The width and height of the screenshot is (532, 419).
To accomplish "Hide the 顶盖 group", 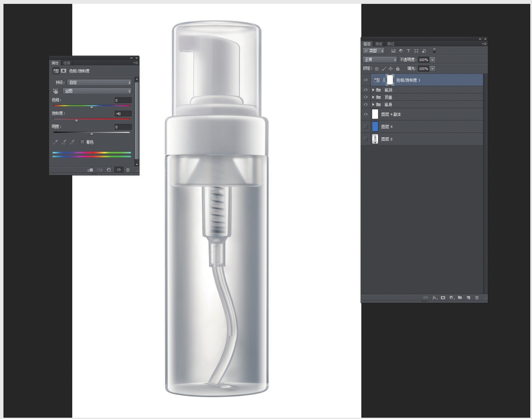I will (366, 97).
